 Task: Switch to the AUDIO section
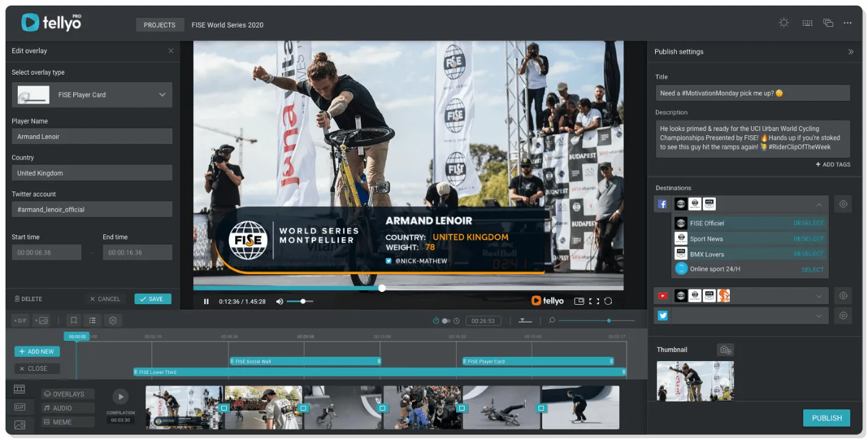pos(68,408)
